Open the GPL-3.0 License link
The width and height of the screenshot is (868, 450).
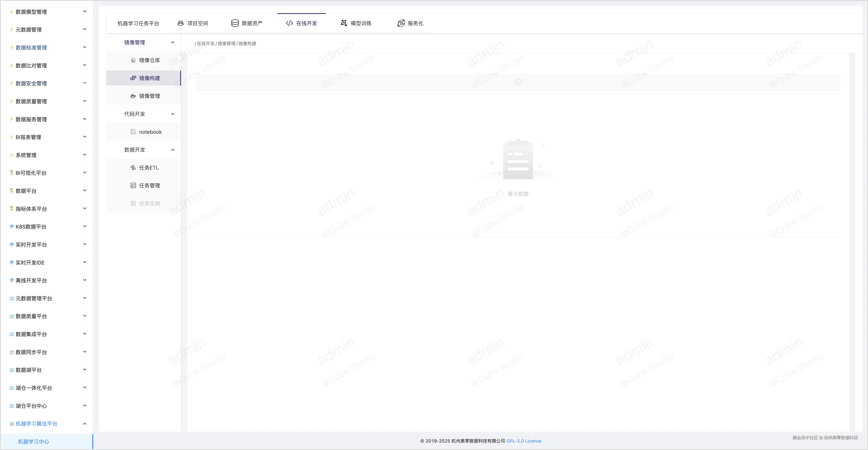pyautogui.click(x=524, y=441)
